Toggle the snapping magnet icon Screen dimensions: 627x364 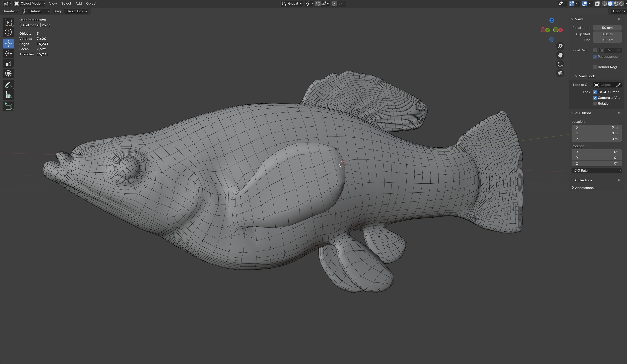(x=318, y=3)
